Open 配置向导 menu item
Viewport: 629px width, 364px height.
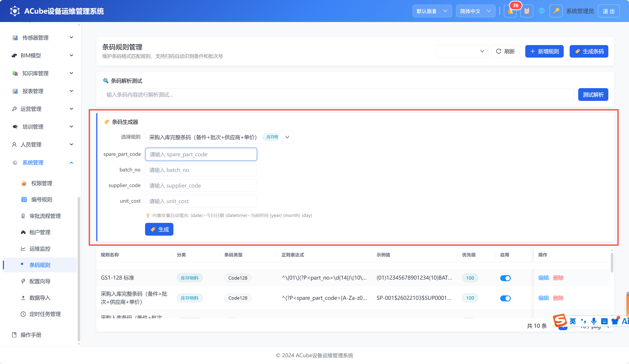[x=40, y=281]
